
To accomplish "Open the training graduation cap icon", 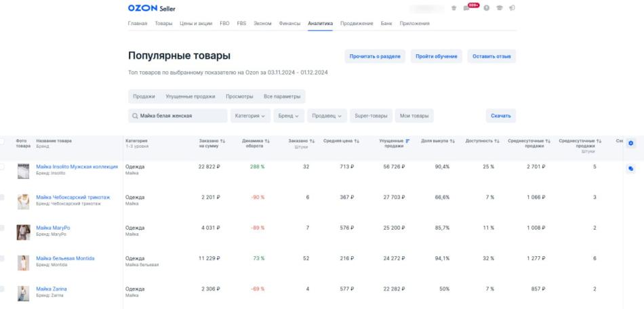I will click(x=500, y=8).
